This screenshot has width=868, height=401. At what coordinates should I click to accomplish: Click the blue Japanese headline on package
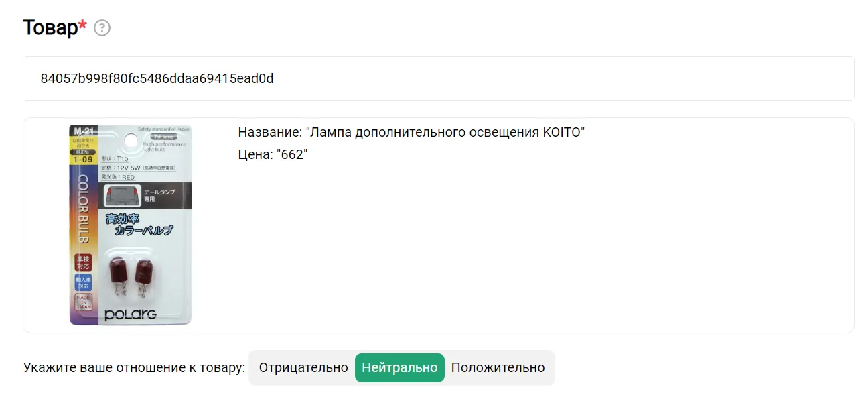pyautogui.click(x=139, y=225)
